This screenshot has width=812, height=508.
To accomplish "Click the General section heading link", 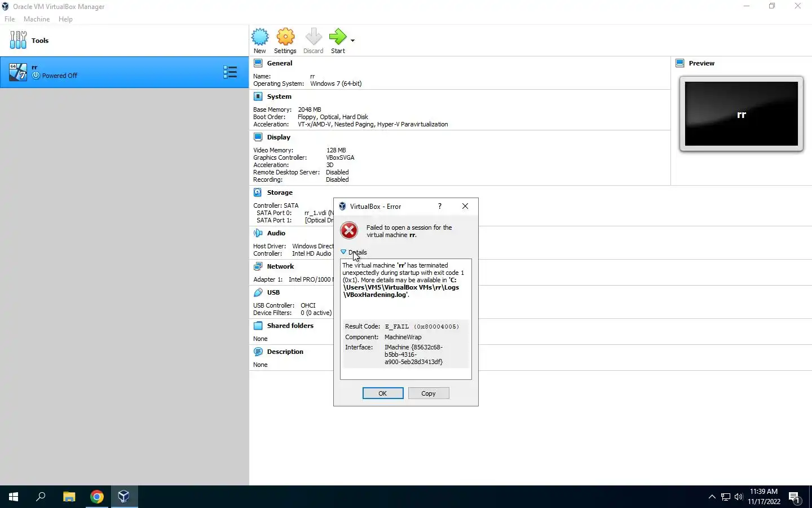I will pyautogui.click(x=280, y=63).
